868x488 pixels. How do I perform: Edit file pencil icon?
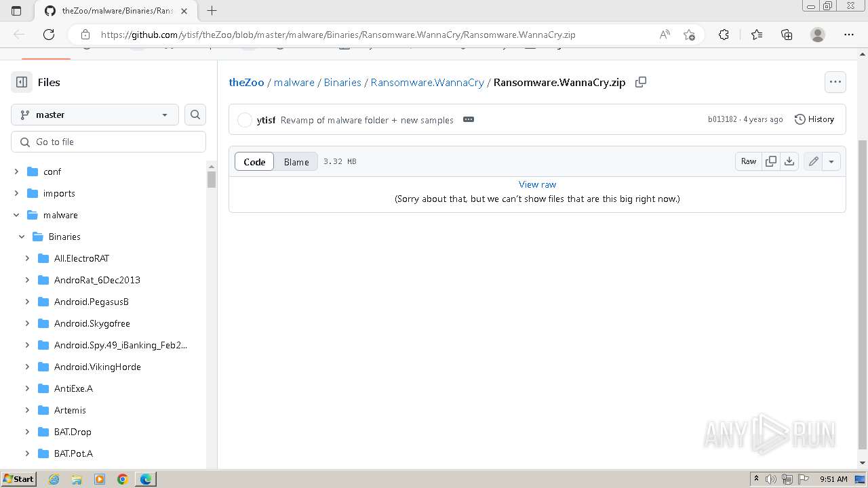click(x=813, y=161)
